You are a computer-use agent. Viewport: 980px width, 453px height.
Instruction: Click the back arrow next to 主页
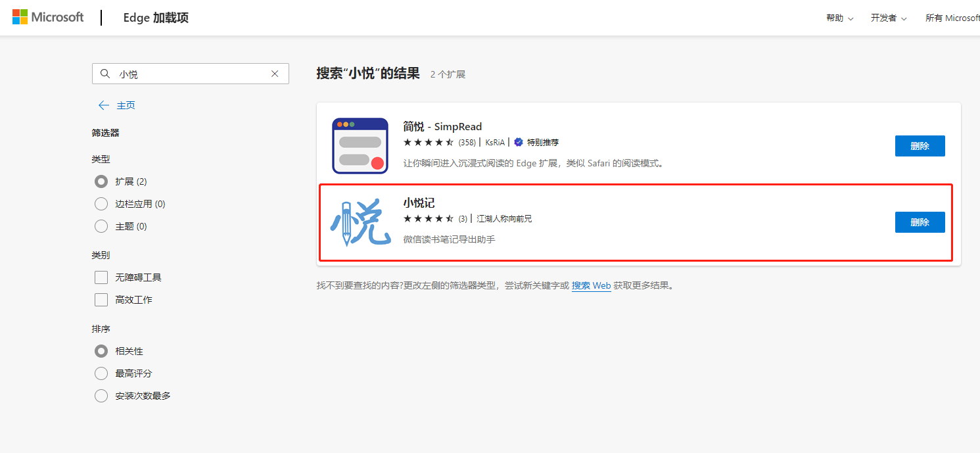pos(103,105)
